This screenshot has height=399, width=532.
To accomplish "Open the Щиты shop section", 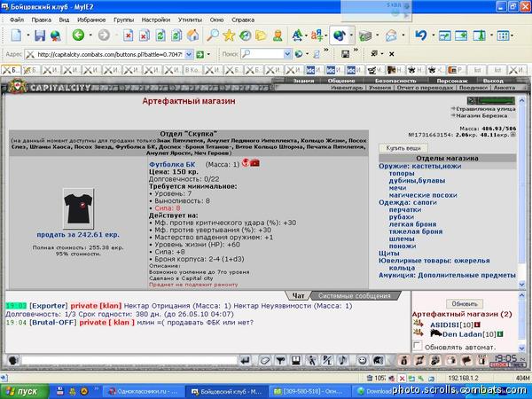I will 389,254.
